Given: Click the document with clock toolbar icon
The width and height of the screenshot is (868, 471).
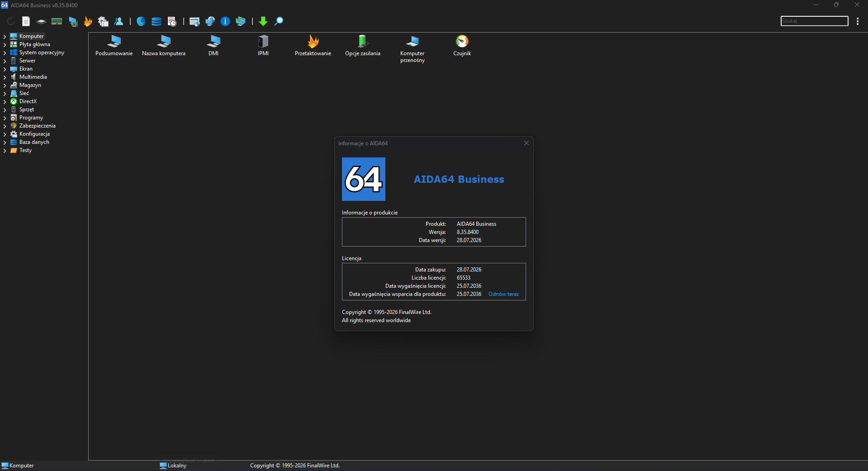Looking at the screenshot, I should coord(172,21).
